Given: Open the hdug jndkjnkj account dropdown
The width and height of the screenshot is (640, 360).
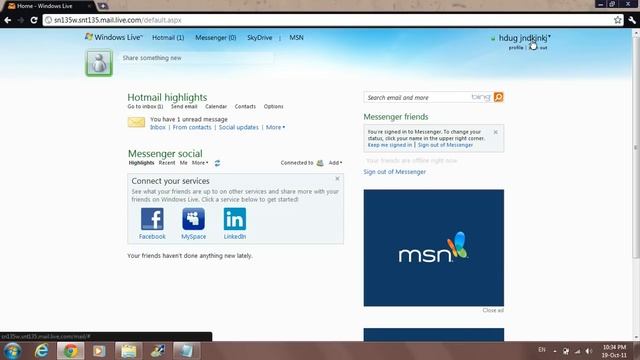Looking at the screenshot, I should (x=524, y=38).
